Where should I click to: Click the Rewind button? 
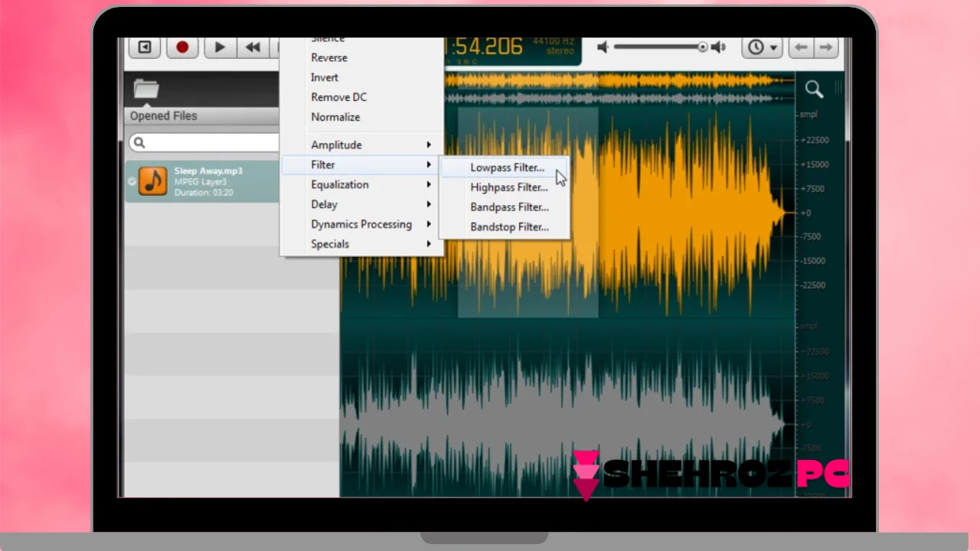pos(253,47)
